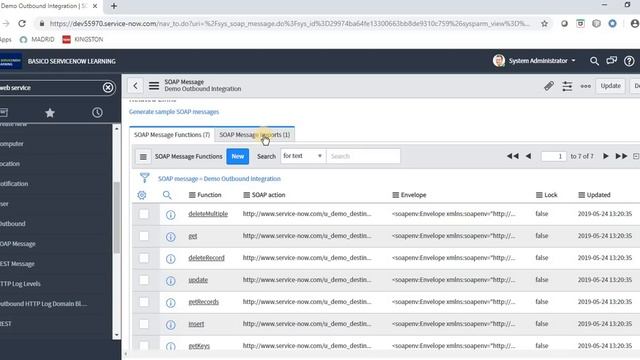Go to the next list page
Screen dimensions: 640x360
pyautogui.click(x=606, y=156)
